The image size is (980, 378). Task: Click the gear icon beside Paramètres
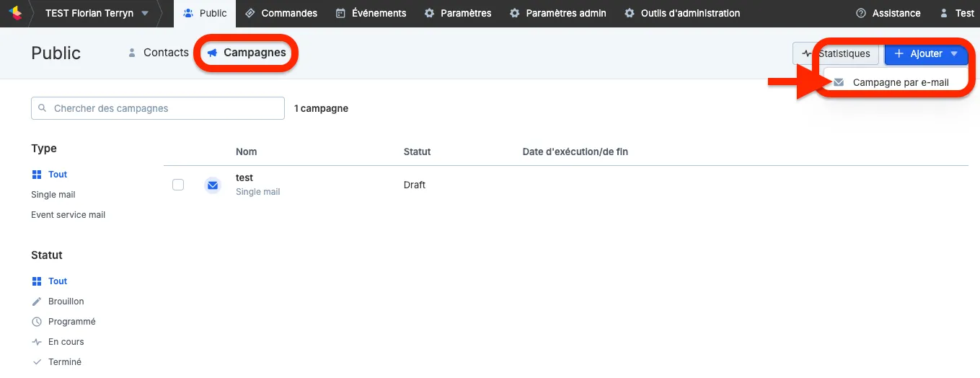point(430,13)
